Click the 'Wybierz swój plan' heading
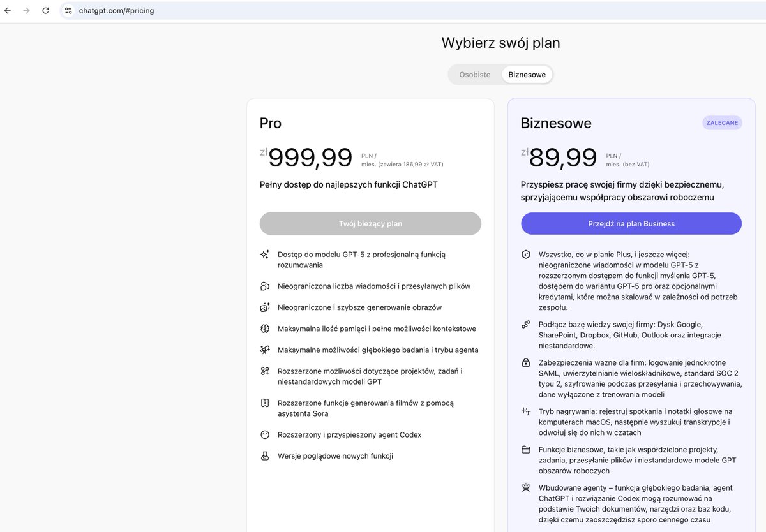 [x=500, y=43]
